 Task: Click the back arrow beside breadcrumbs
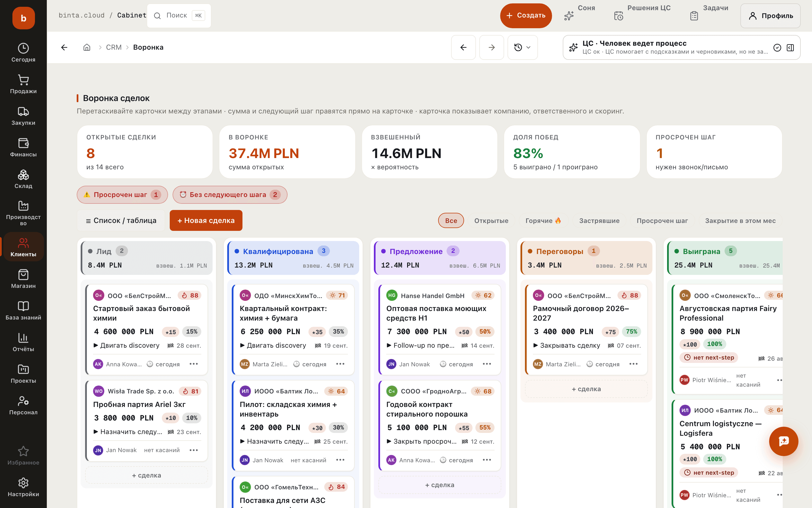click(64, 47)
